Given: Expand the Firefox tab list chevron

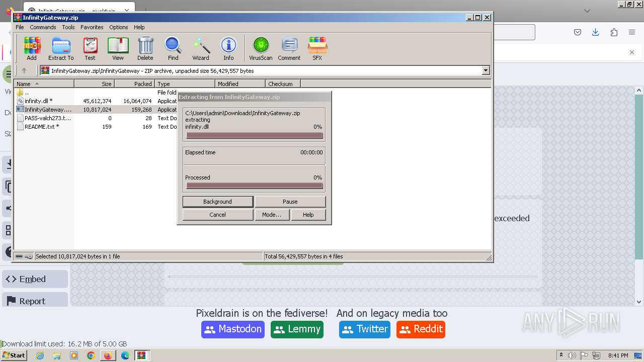Looking at the screenshot, I should pyautogui.click(x=587, y=11).
